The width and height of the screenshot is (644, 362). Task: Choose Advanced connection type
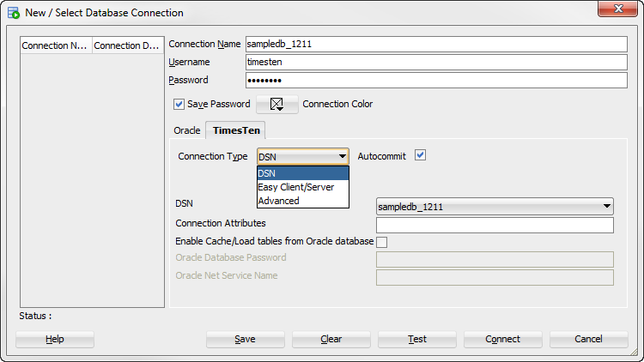303,201
